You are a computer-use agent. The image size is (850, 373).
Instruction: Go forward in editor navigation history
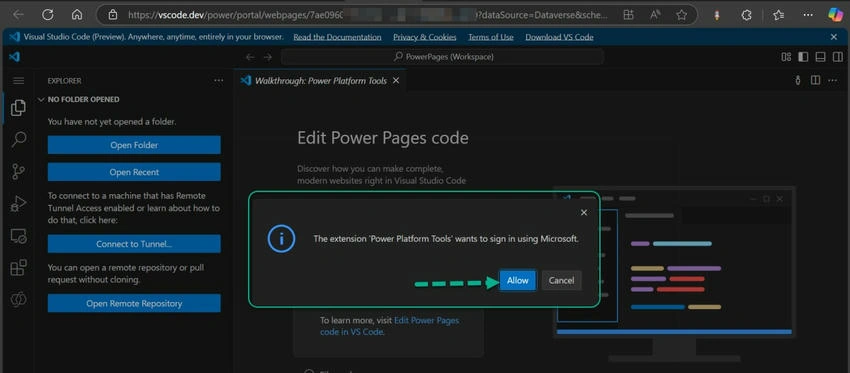267,57
